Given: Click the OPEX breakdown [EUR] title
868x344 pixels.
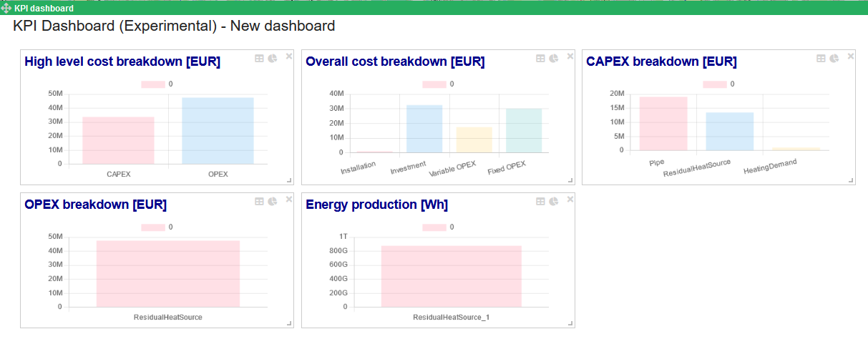Looking at the screenshot, I should [95, 205].
